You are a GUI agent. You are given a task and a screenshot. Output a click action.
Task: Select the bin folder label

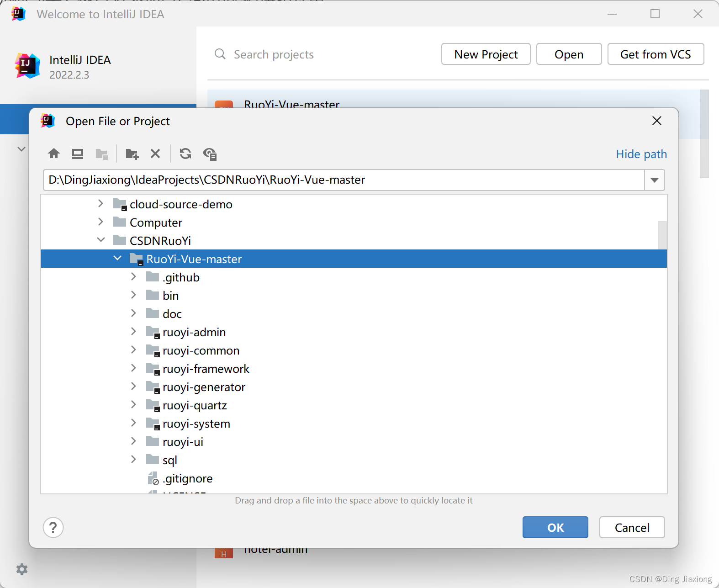[x=171, y=296]
